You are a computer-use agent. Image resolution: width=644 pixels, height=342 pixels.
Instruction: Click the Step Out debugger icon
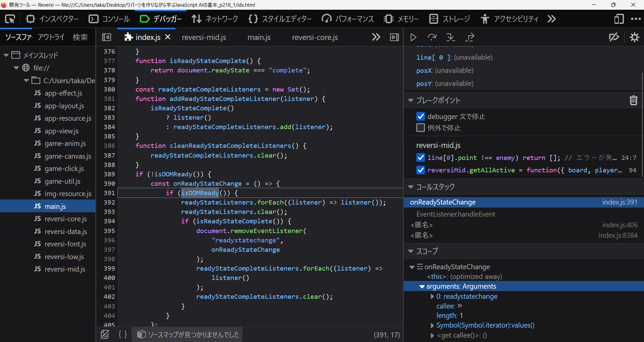tap(470, 37)
